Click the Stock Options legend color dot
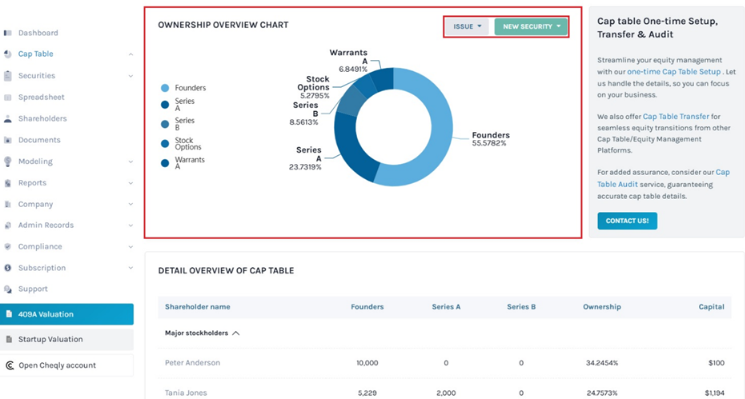 click(165, 143)
